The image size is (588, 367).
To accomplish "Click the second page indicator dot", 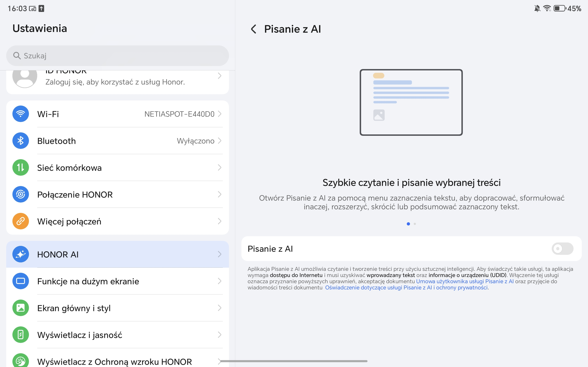I will 415,224.
